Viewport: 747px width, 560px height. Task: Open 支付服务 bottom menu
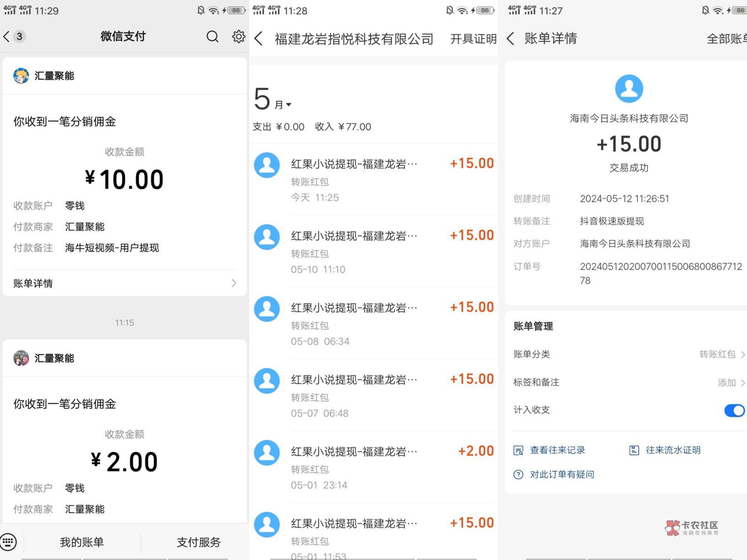coord(199,542)
